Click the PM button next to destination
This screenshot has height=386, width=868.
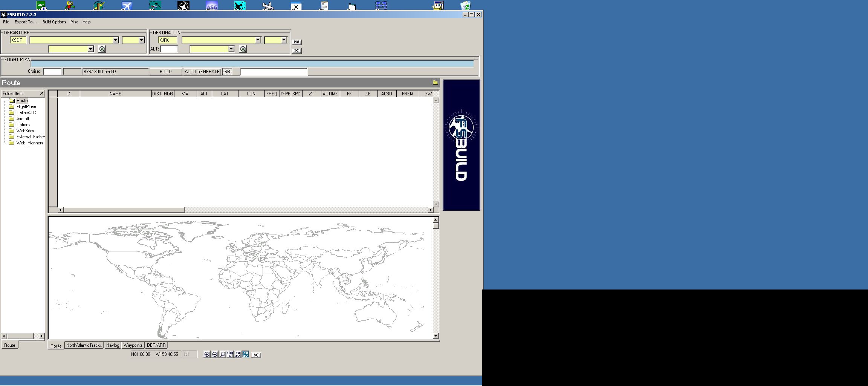pos(296,42)
